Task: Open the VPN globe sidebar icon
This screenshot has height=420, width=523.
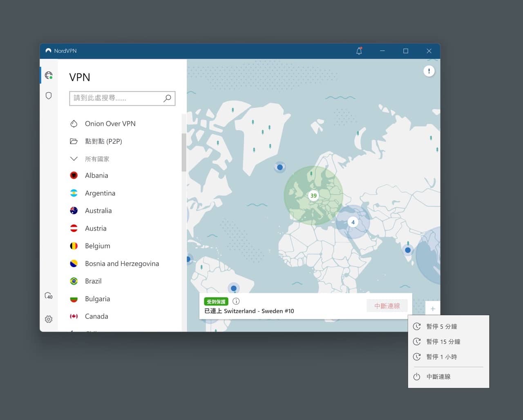Action: [x=49, y=75]
